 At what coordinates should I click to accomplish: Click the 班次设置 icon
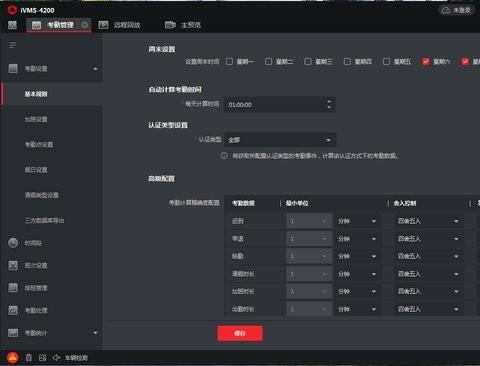tap(13, 265)
